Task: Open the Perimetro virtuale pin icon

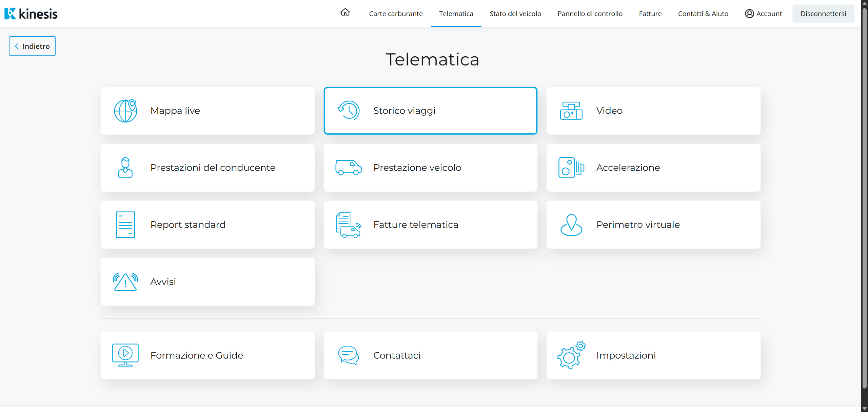Action: [x=571, y=225]
